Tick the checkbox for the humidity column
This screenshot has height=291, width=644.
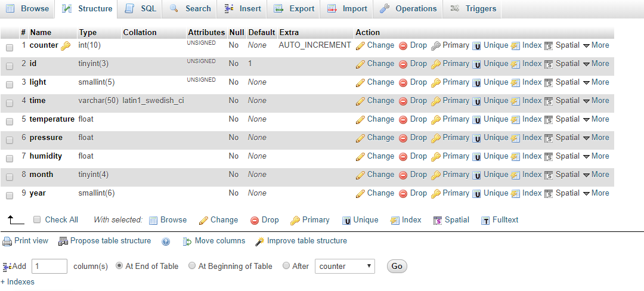pos(10,159)
